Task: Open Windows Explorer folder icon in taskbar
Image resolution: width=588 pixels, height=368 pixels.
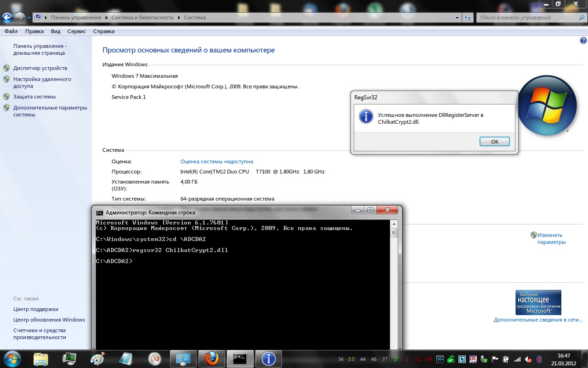Action: [x=41, y=358]
